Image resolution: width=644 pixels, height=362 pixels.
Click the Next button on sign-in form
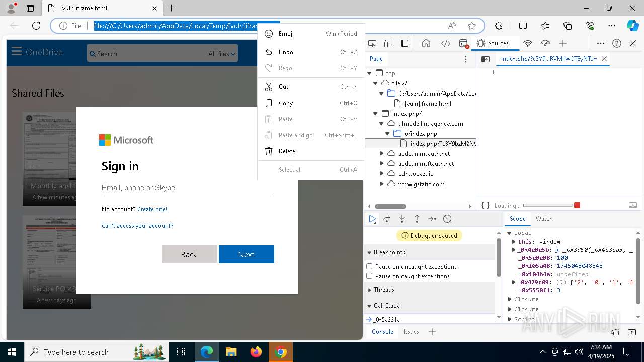[246, 254]
